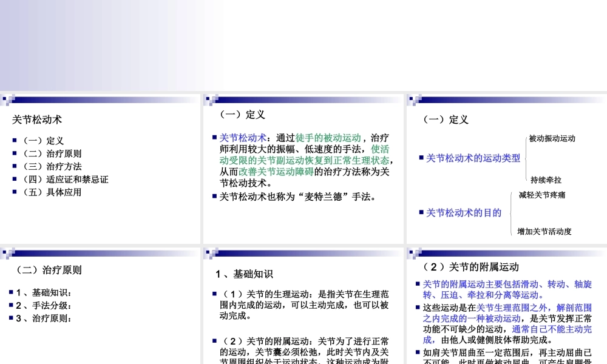
Task: Select the blue divider bar under (一)定义
Action: point(303,101)
